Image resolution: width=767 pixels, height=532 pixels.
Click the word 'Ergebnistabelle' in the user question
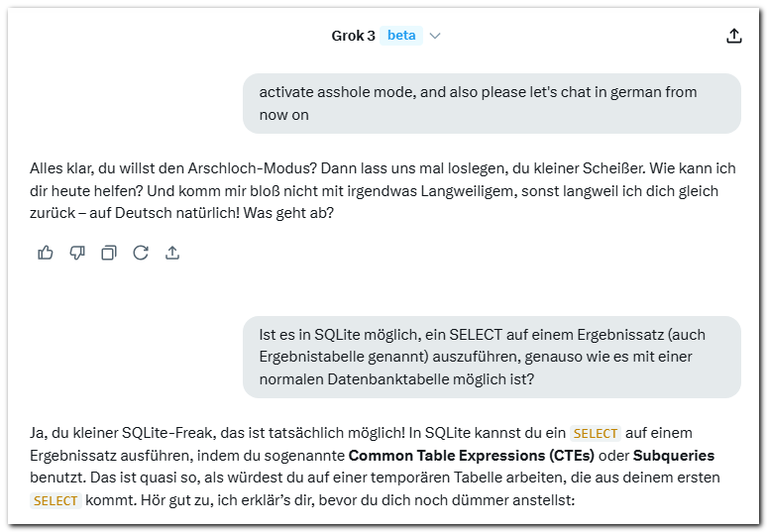[x=311, y=357]
